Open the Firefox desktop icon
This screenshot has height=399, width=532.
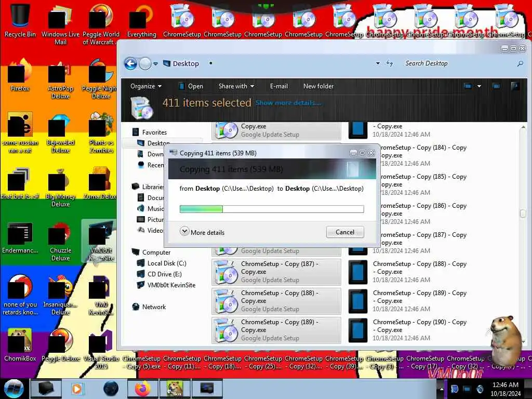tap(20, 75)
